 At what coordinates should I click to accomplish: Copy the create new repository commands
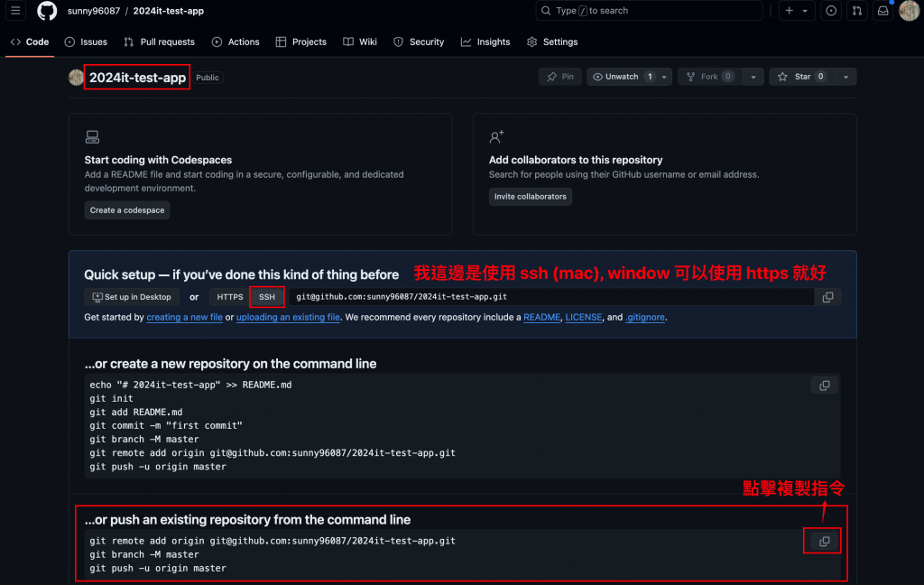pos(825,385)
